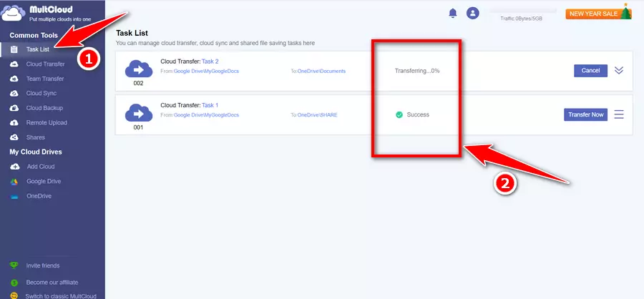This screenshot has width=644, height=299.
Task: Click the Traffic:0Bytes/5GB text
Action: point(521,19)
